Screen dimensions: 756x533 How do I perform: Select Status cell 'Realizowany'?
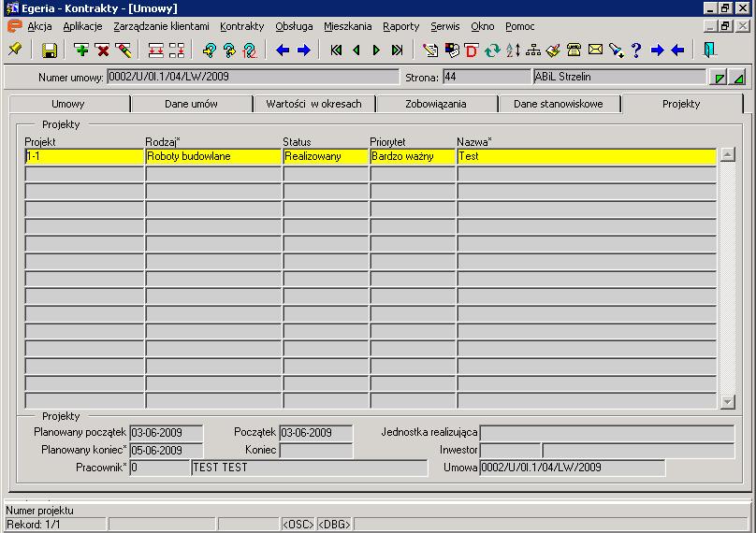[x=326, y=156]
